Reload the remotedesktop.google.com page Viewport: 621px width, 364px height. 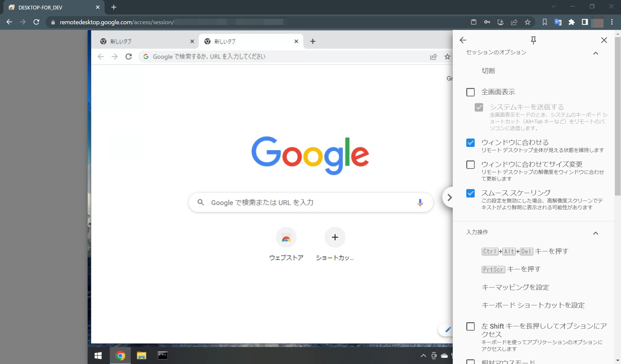(36, 22)
